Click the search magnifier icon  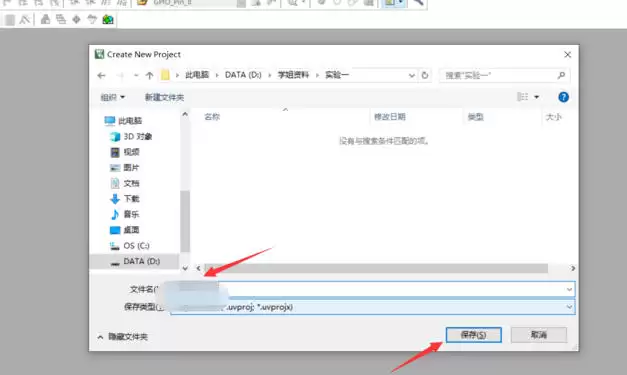561,75
